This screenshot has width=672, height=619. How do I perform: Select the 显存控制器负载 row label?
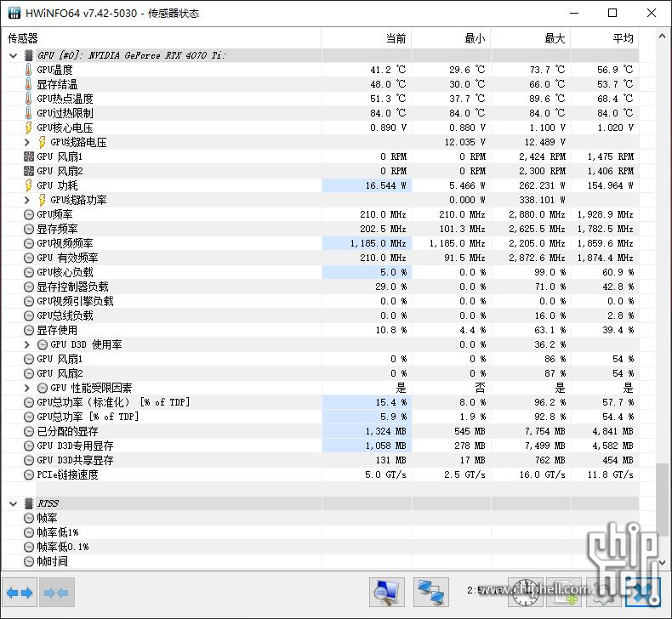coord(72,287)
